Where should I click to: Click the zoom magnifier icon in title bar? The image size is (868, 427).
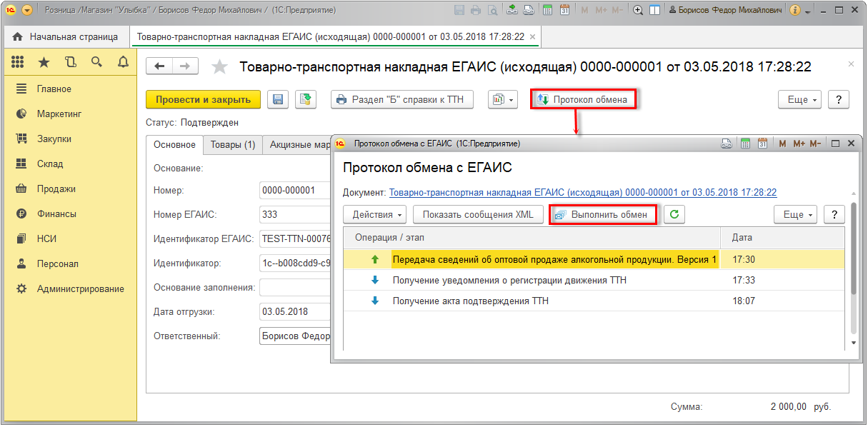point(638,11)
